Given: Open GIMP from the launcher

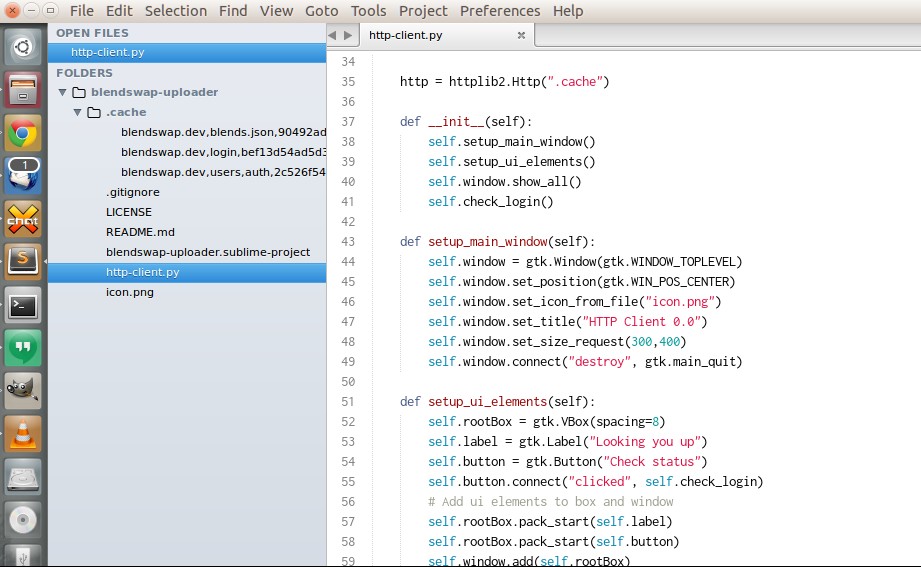Looking at the screenshot, I should 23,390.
